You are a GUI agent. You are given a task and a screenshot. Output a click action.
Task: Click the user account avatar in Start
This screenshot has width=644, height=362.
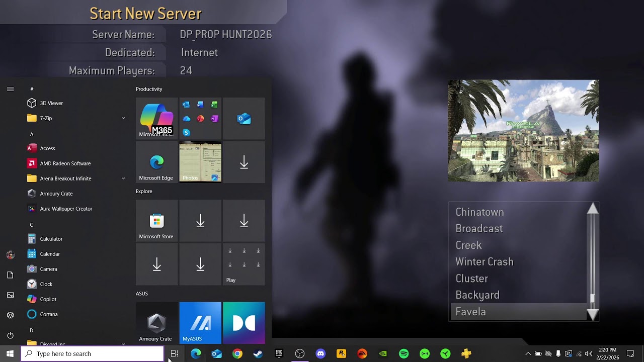pyautogui.click(x=11, y=255)
